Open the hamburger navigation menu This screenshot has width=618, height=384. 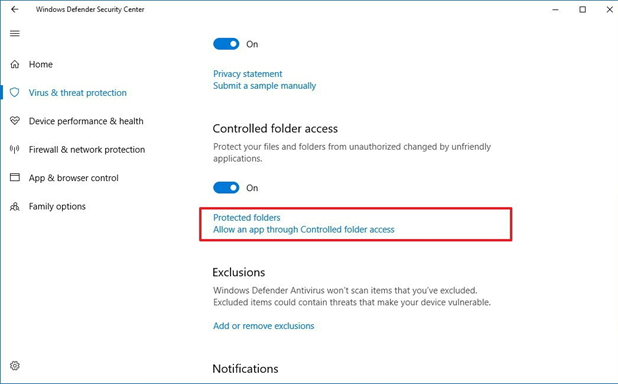point(15,33)
